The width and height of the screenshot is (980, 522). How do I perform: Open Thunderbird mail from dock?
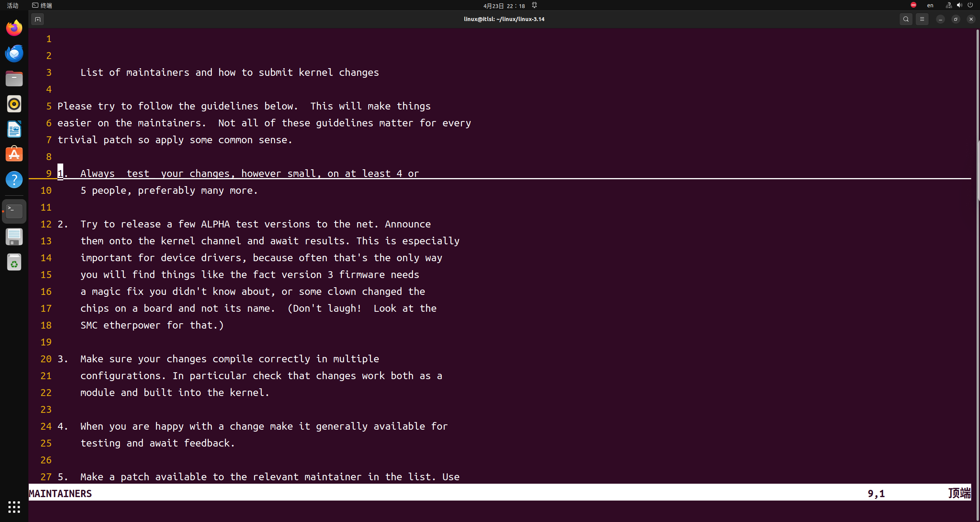tap(14, 53)
